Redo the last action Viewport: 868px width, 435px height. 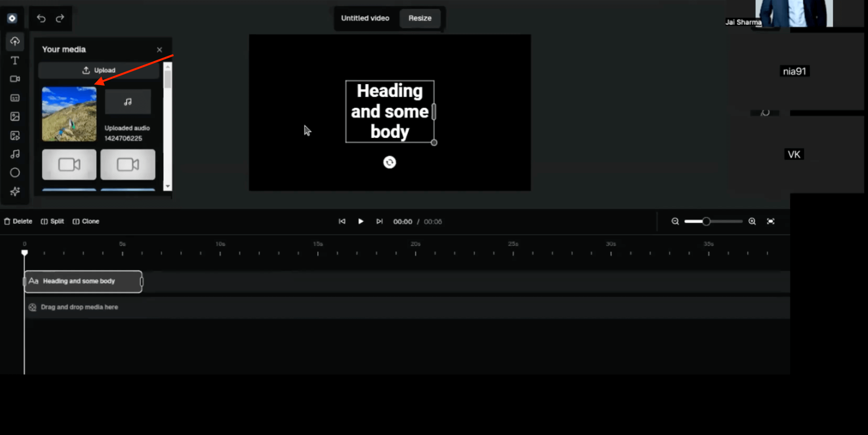coord(60,18)
